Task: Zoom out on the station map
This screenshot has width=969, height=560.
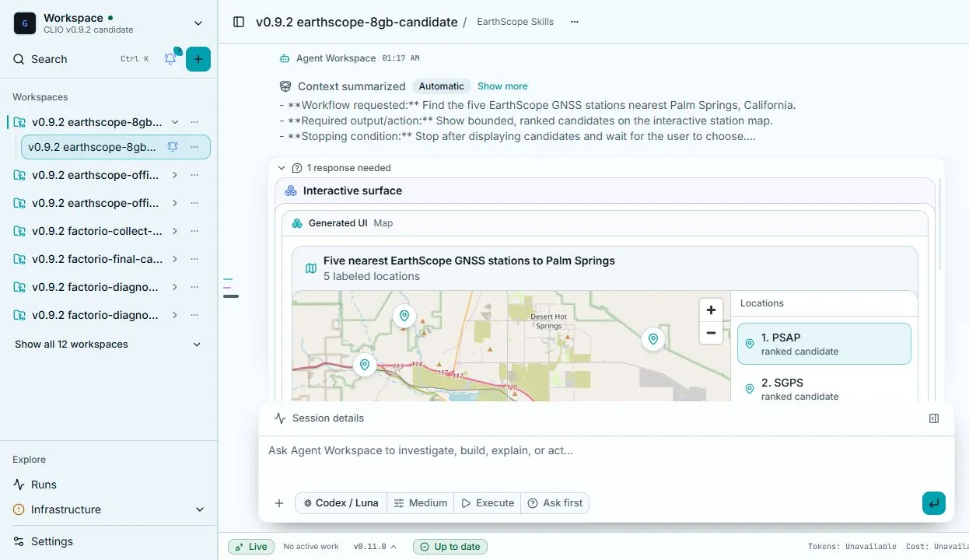Action: tap(711, 333)
